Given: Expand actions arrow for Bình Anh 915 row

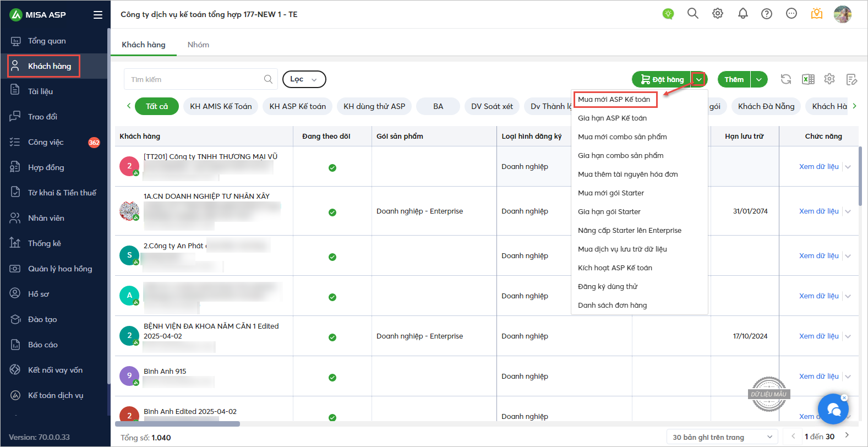Looking at the screenshot, I should 848,377.
